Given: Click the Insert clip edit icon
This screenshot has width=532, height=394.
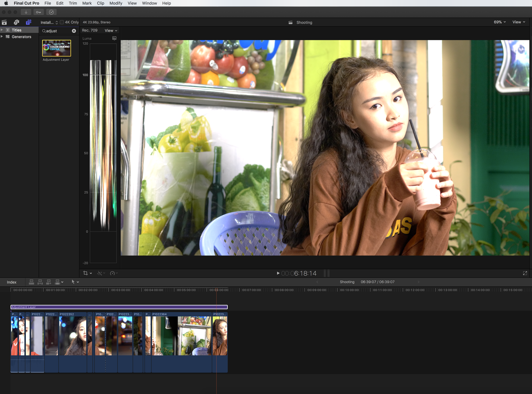Looking at the screenshot, I should [40, 282].
